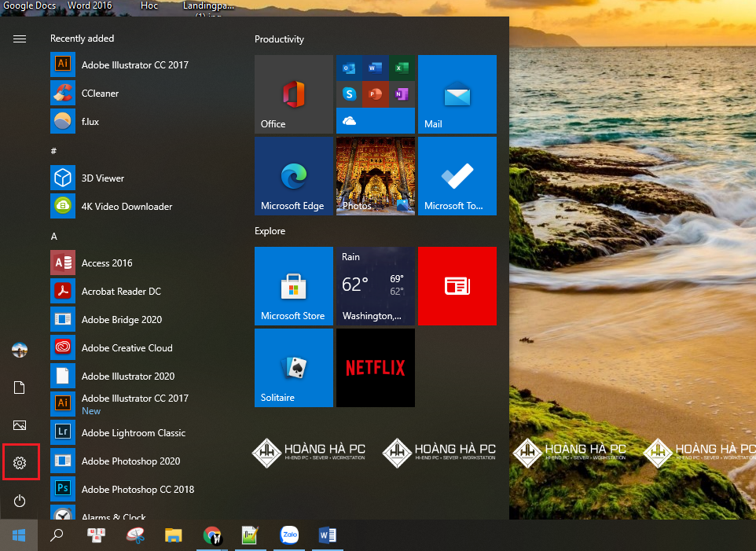Click the Power icon in Start sidebar
Screen dimensions: 756x551
[20, 501]
